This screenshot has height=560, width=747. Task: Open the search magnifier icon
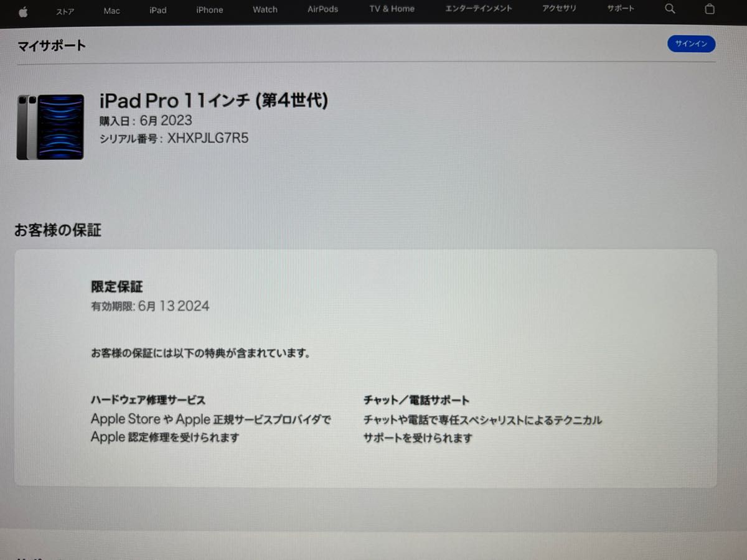[670, 9]
